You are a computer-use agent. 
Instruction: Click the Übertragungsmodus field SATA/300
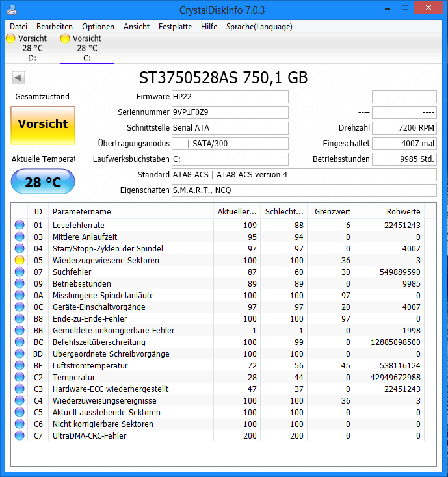[x=230, y=143]
